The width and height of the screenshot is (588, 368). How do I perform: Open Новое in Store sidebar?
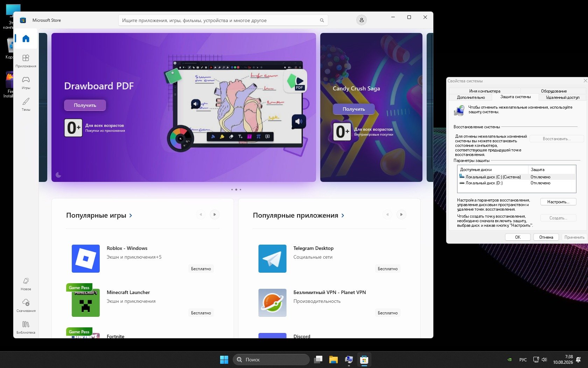[x=26, y=284]
